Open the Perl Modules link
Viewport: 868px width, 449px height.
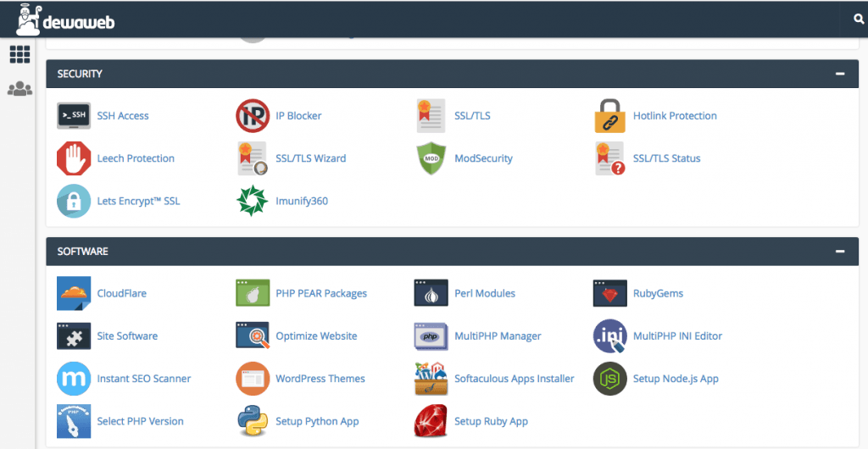[x=485, y=293]
